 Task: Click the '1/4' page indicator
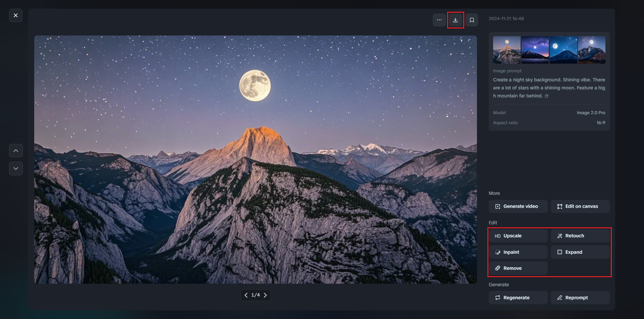pos(256,295)
